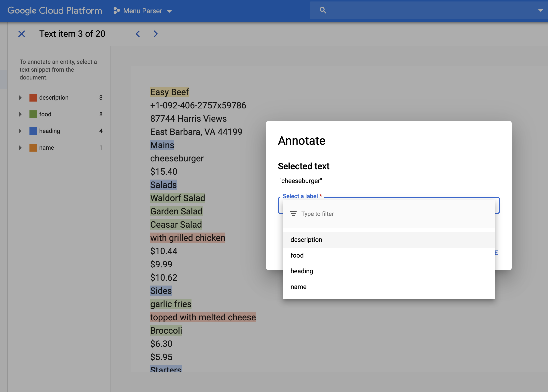Click the Google Cloud Platform logo

tap(55, 10)
